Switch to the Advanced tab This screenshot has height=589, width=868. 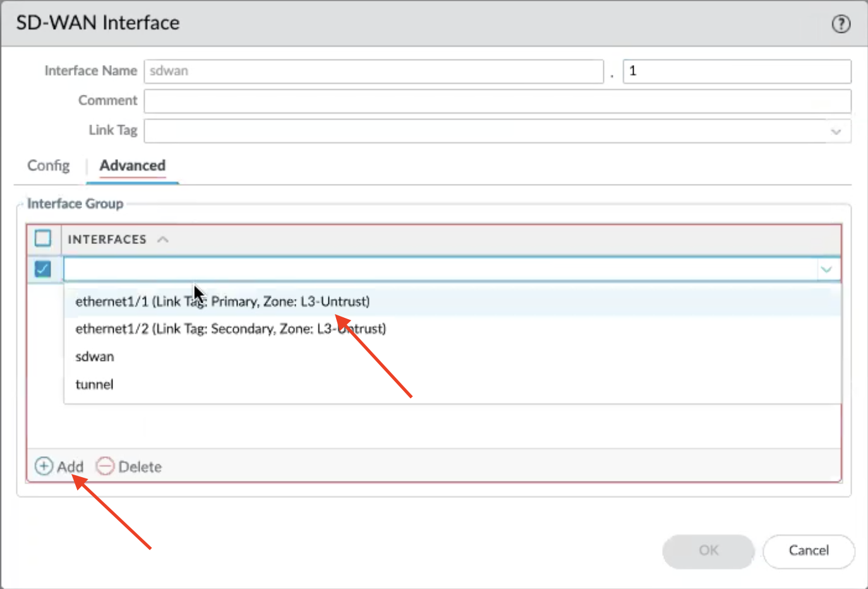132,166
